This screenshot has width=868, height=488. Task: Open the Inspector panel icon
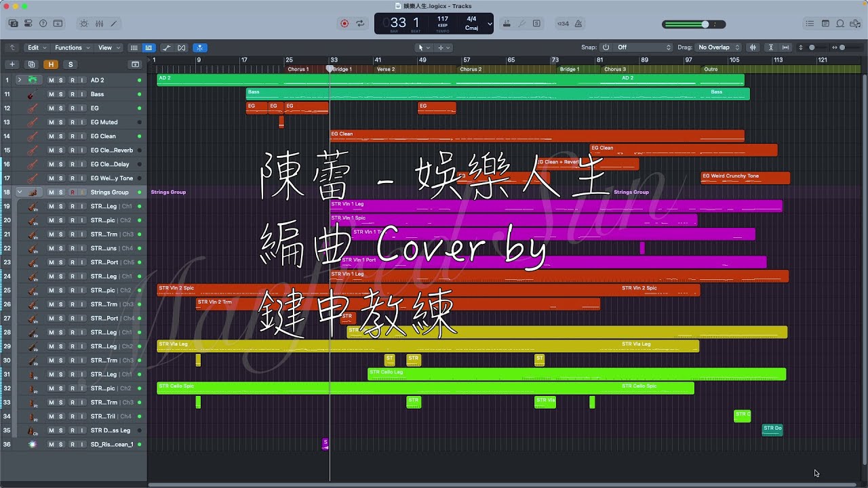(28, 23)
